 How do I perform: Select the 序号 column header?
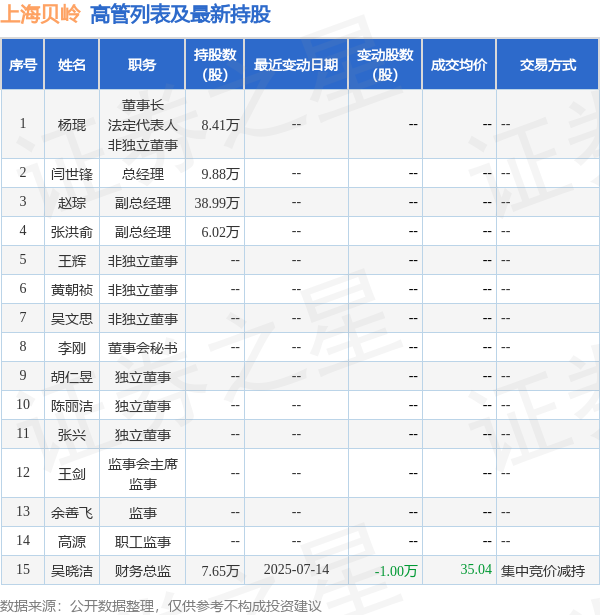(23, 65)
